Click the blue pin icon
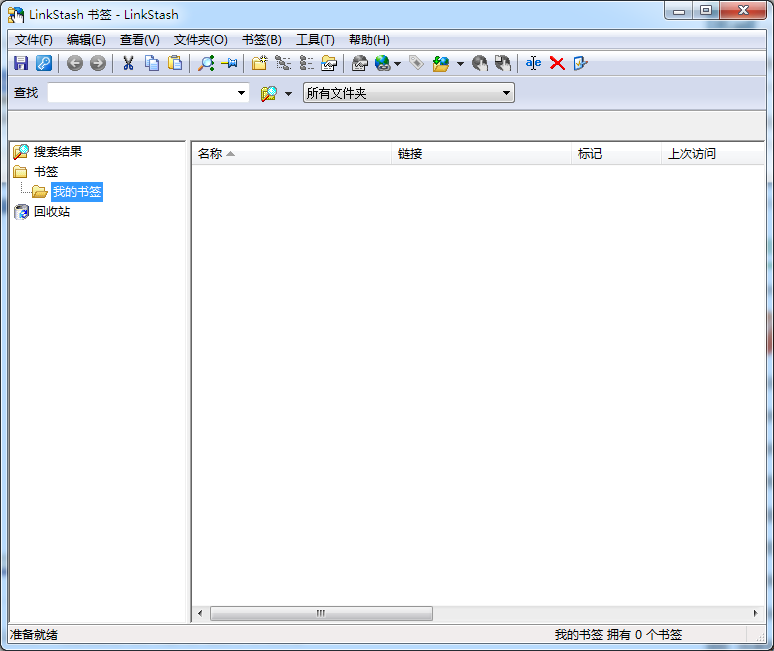The image size is (774, 651). pyautogui.click(x=229, y=63)
